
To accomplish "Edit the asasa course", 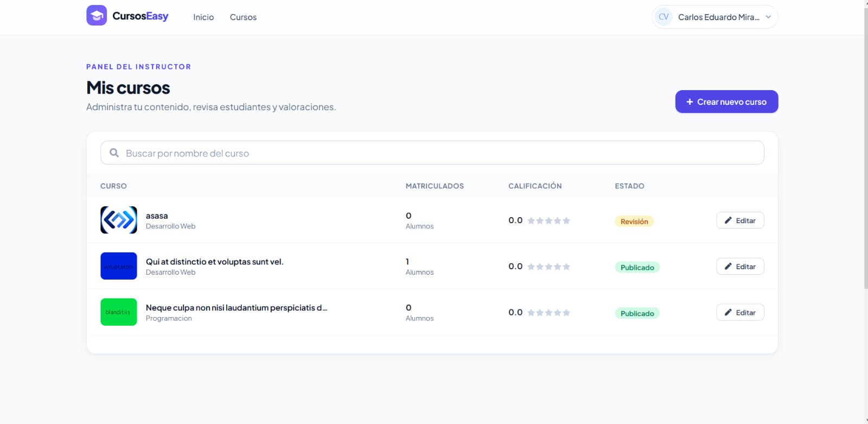I will (740, 220).
